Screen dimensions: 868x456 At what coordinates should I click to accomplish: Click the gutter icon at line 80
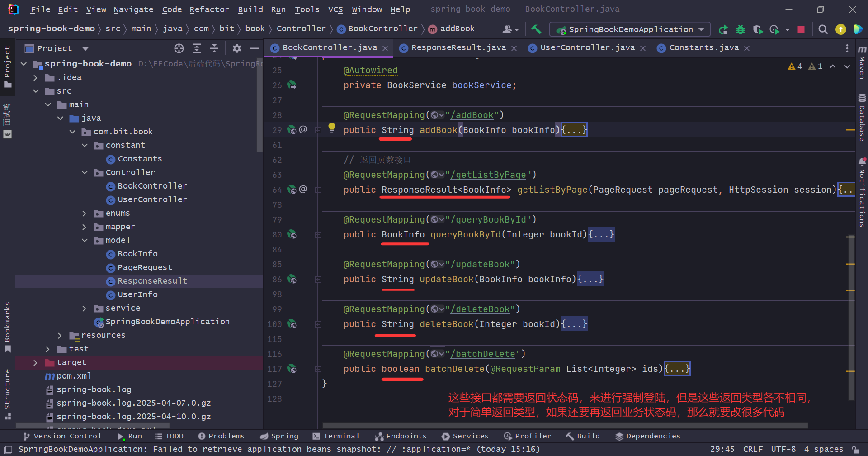[x=292, y=234]
